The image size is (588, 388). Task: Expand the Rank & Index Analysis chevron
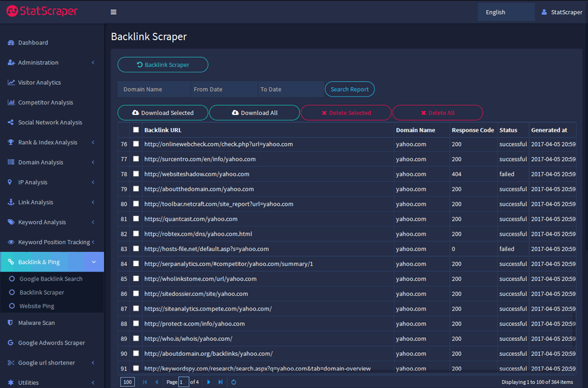[93, 142]
